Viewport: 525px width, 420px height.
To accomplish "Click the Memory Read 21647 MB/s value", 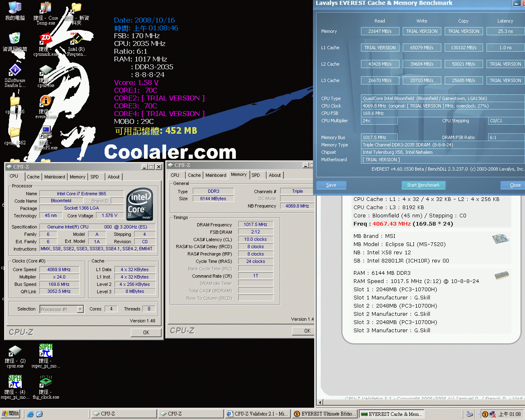I will click(380, 31).
